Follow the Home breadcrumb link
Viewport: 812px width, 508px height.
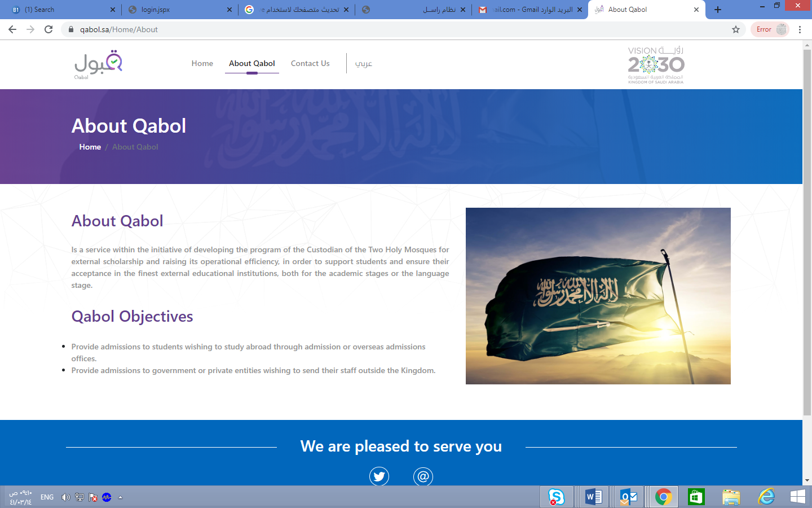[x=90, y=147]
